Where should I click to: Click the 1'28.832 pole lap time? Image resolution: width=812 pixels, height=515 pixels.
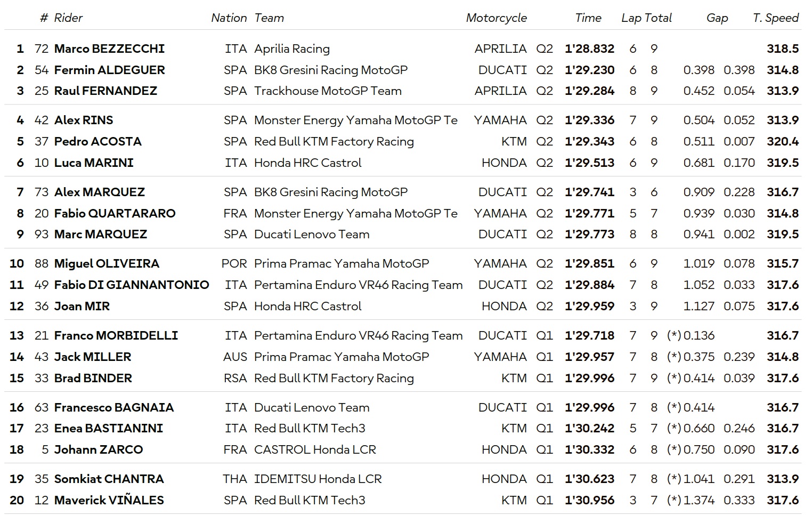pyautogui.click(x=589, y=49)
